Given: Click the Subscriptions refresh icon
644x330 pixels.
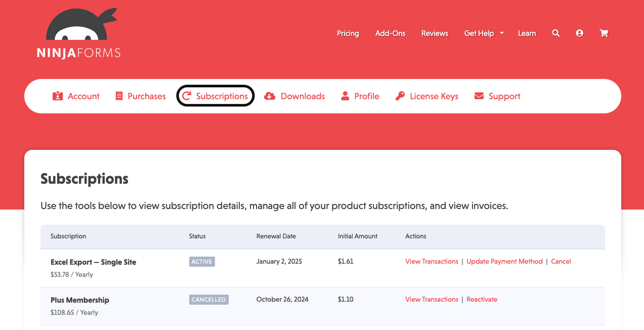Looking at the screenshot, I should (x=188, y=96).
